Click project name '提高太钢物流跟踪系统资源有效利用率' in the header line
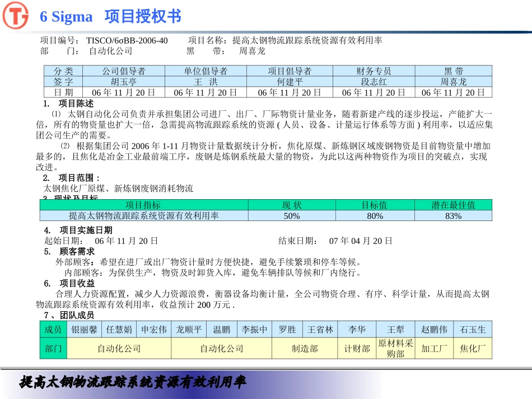532x399 pixels. pos(307,40)
